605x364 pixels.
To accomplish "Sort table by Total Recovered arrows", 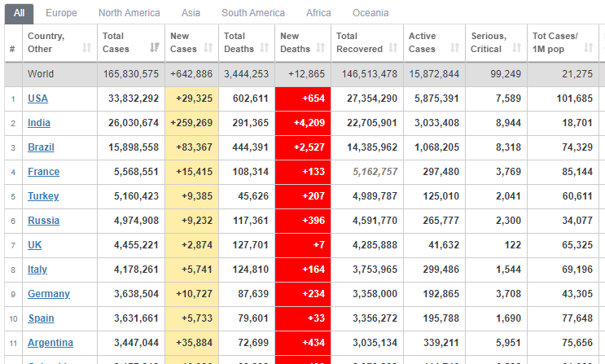I will [x=393, y=48].
